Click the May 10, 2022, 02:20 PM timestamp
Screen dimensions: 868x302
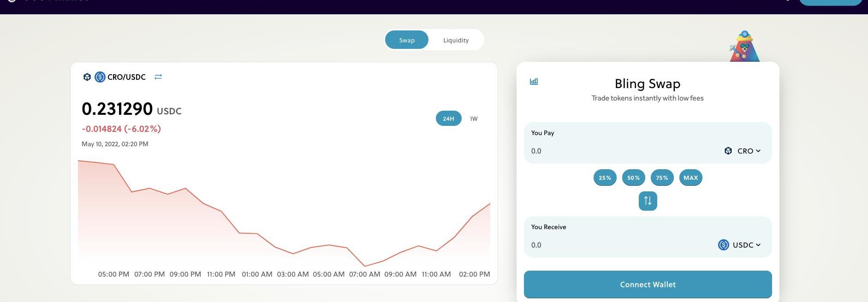point(115,144)
